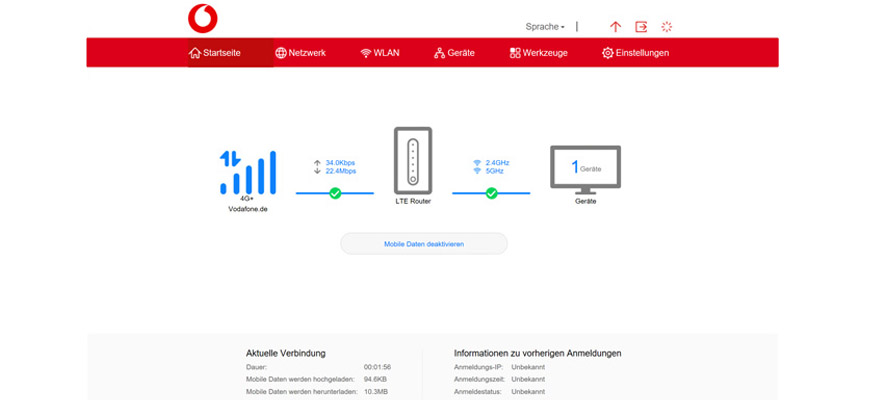This screenshot has width=879, height=400.
Task: Click the monitor icon showing 1 Geräte
Action: click(585, 169)
